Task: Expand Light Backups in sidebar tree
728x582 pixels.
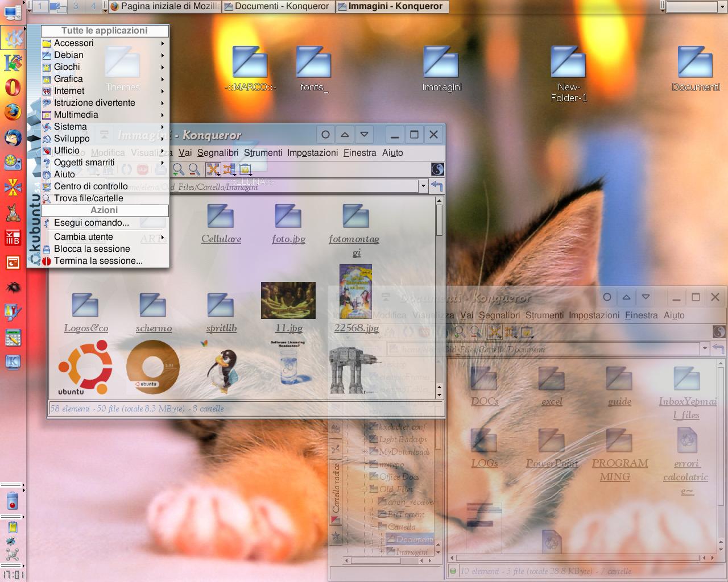Action: [x=365, y=439]
